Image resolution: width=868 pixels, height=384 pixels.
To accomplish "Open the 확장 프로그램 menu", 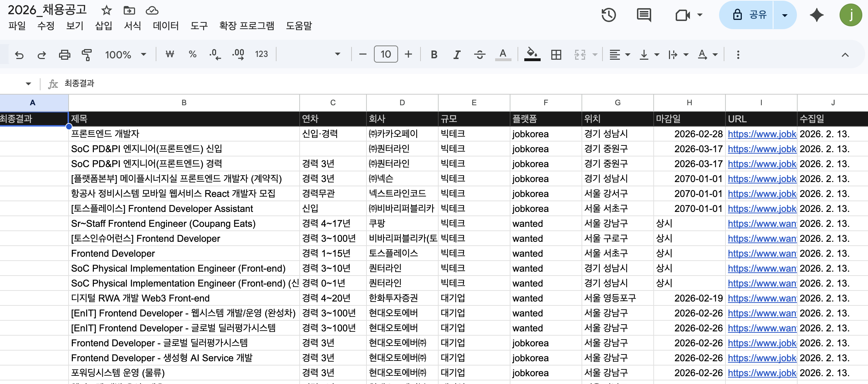I will point(247,26).
